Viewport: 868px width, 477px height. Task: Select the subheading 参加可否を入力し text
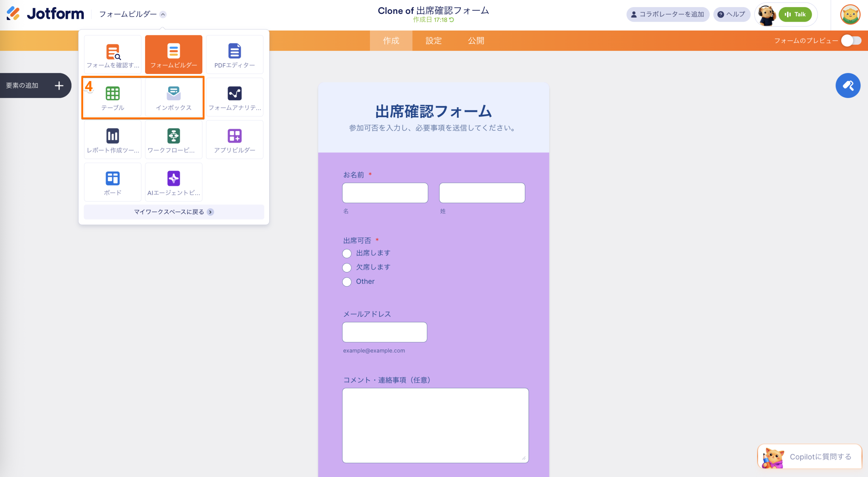(x=433, y=128)
